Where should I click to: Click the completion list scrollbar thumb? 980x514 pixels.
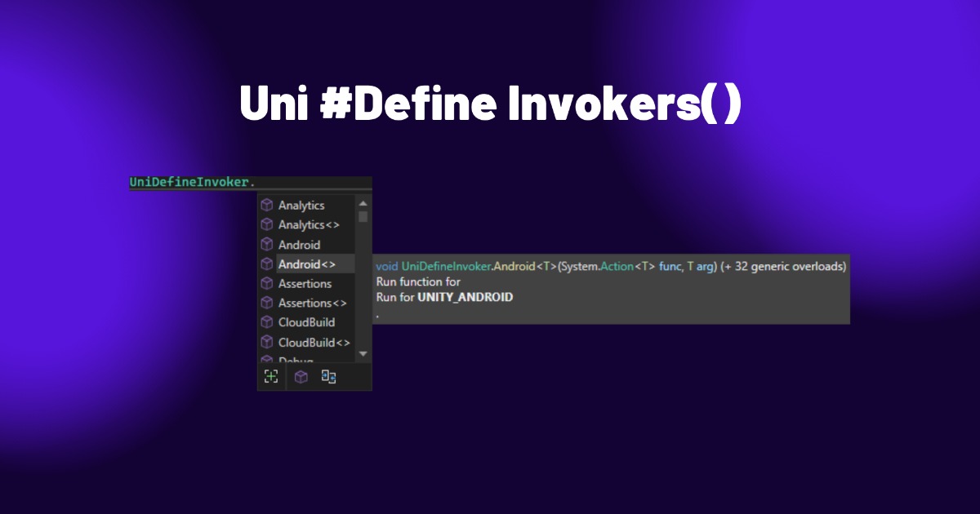coord(363,216)
